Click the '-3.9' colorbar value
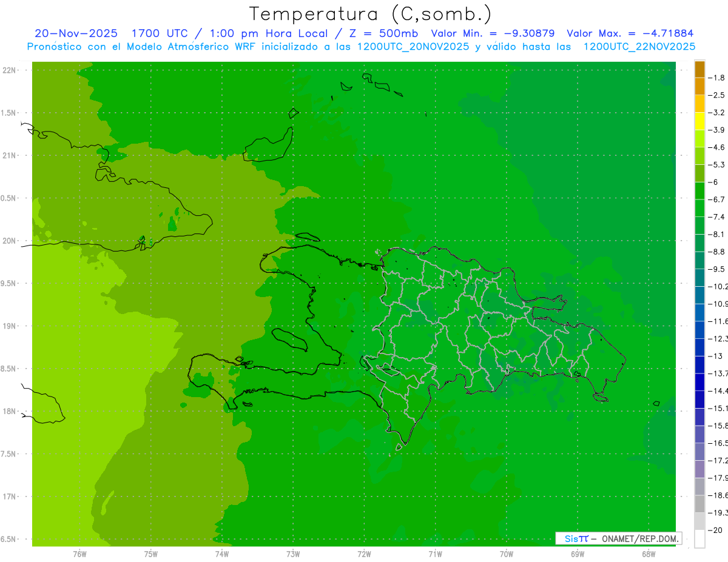Image resolution: width=728 pixels, height=562 pixels. click(718, 130)
